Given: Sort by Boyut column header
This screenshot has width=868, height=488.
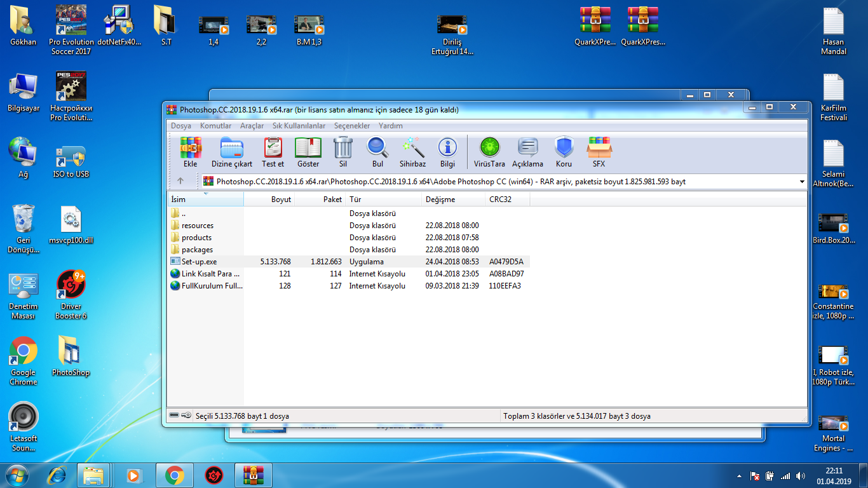Looking at the screenshot, I should click(269, 199).
